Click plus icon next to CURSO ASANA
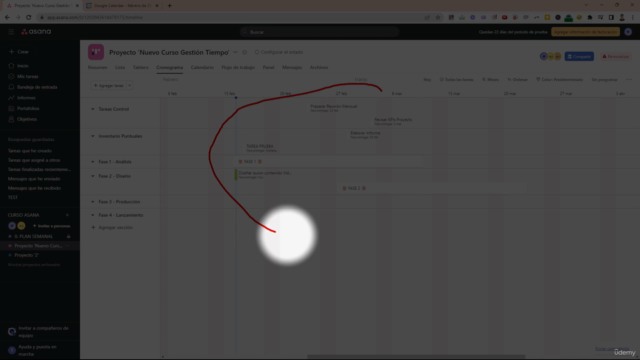Image resolution: width=640 pixels, height=360 pixels. pyautogui.click(x=67, y=215)
